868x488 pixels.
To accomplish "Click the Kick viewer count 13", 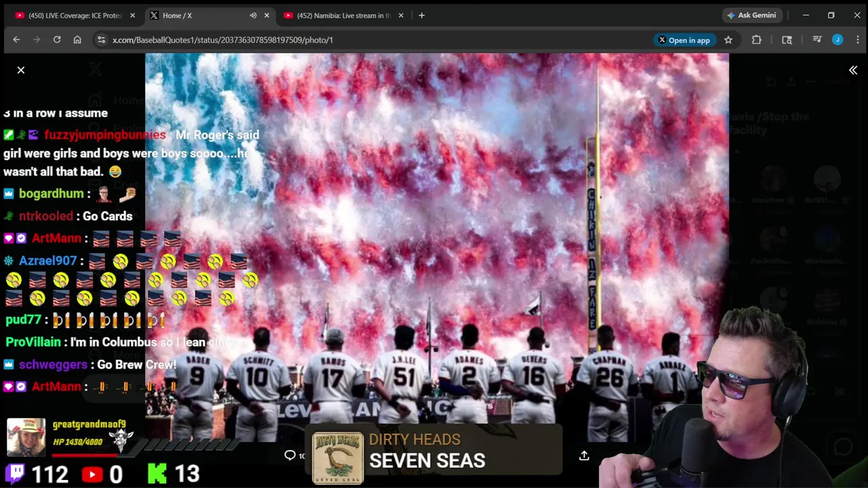I will (186, 474).
